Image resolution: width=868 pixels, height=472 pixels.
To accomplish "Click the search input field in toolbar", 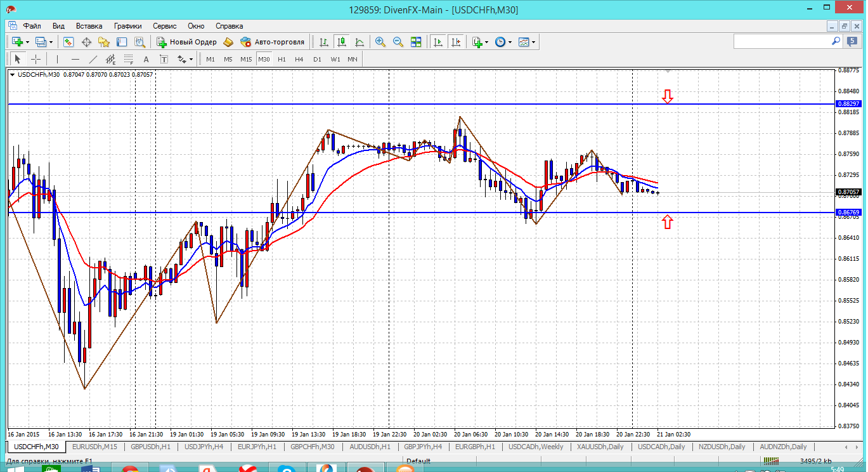I will [x=782, y=41].
